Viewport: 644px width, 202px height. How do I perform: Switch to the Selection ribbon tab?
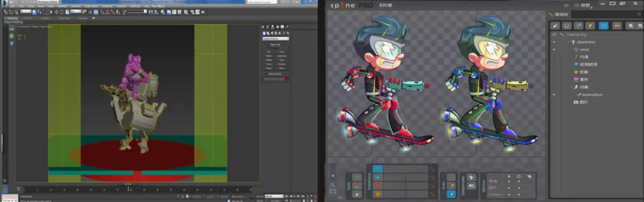tap(45, 18)
